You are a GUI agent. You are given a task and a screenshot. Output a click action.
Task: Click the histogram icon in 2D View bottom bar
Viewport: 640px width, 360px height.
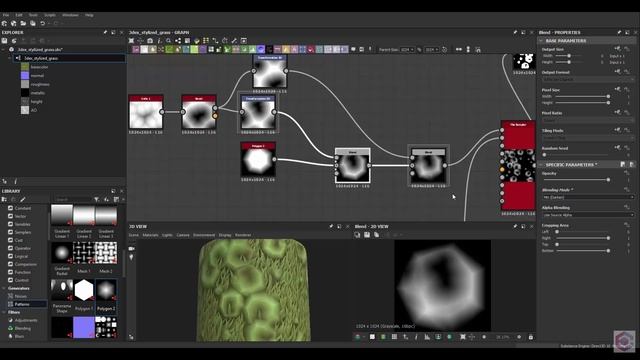427,337
